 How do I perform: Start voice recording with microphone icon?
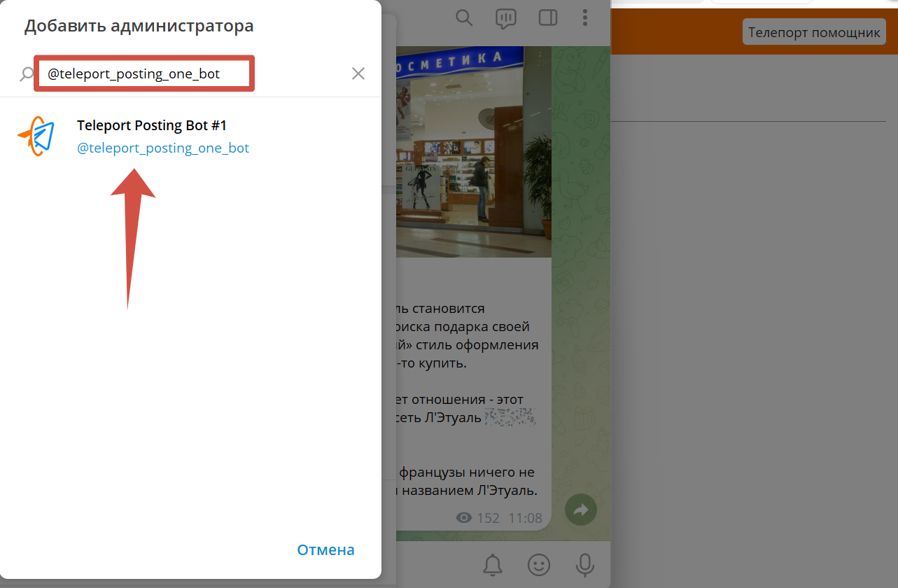click(584, 565)
